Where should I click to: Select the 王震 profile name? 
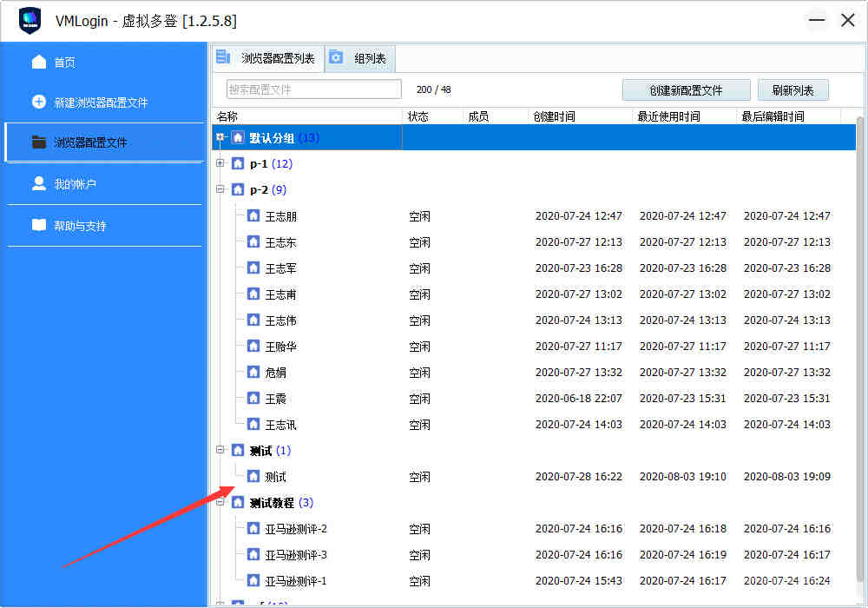[276, 399]
